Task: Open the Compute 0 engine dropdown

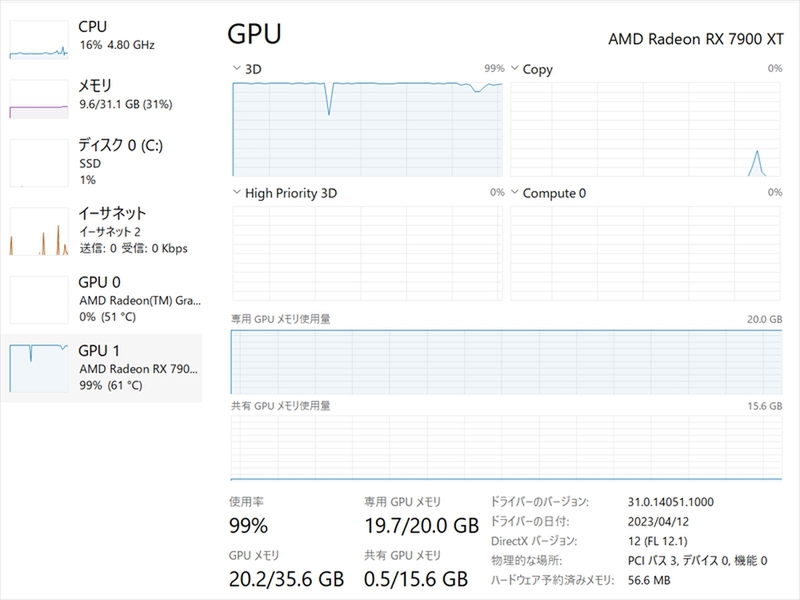Action: coord(515,193)
